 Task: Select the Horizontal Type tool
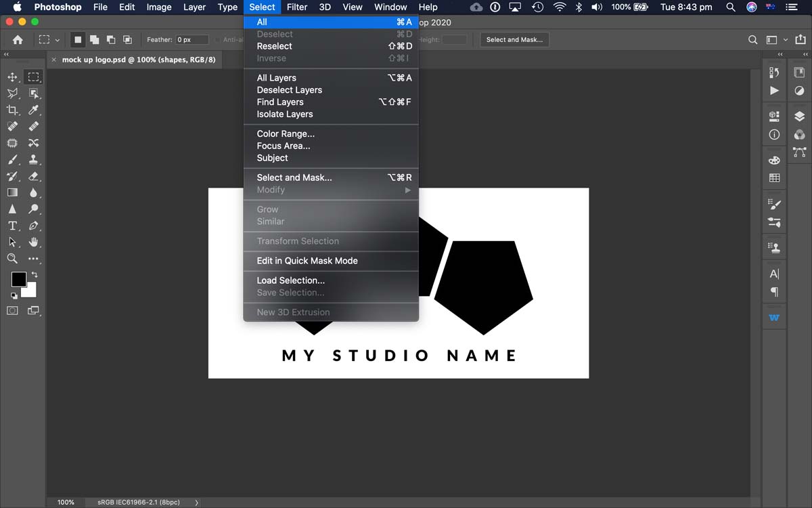tap(12, 226)
